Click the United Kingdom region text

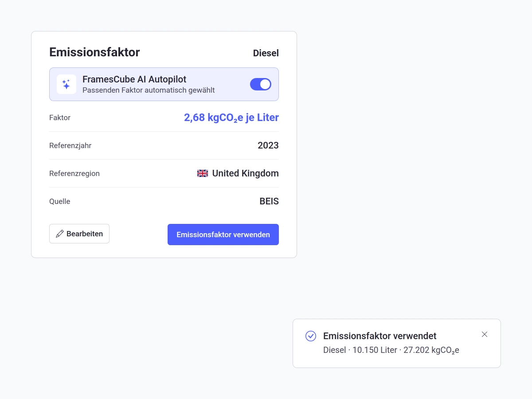[x=246, y=173]
